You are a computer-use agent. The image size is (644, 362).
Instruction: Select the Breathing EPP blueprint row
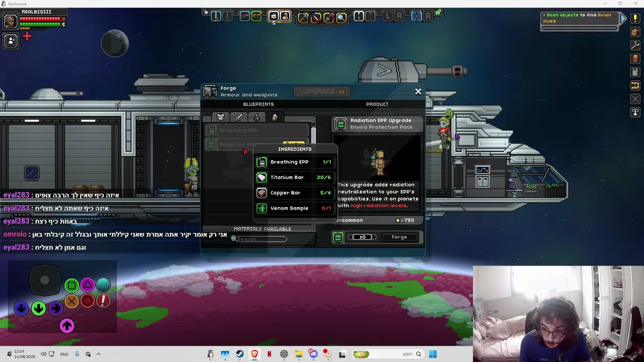[258, 130]
